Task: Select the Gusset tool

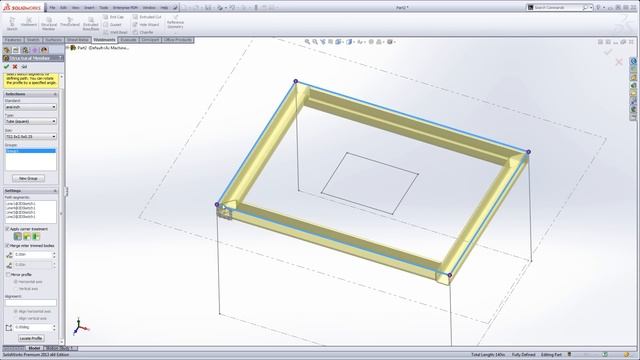Action: (x=113, y=25)
